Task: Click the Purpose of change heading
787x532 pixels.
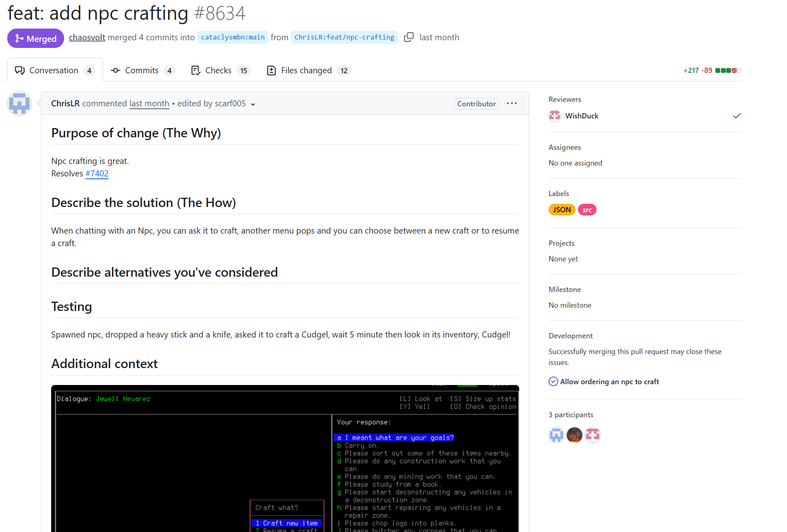Action: [x=136, y=133]
